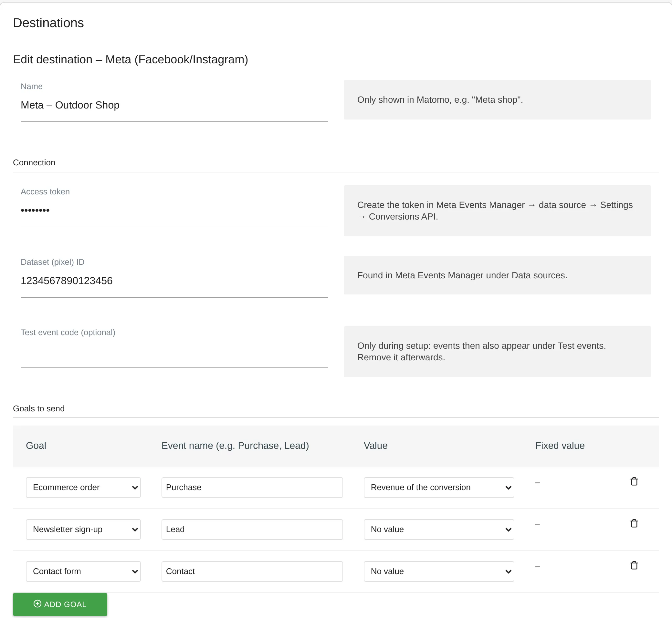
Task: Click the Test event code (optional) label
Action: 68,333
